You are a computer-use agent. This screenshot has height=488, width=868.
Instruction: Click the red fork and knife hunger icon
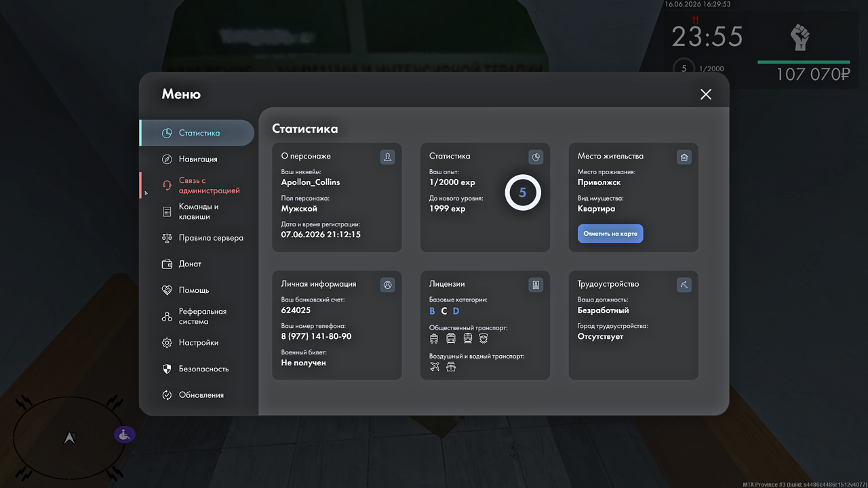[x=694, y=20]
